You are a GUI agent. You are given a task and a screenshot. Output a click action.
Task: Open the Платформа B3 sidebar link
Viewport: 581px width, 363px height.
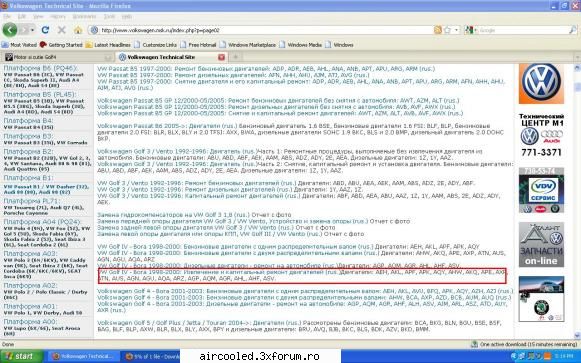28,136
